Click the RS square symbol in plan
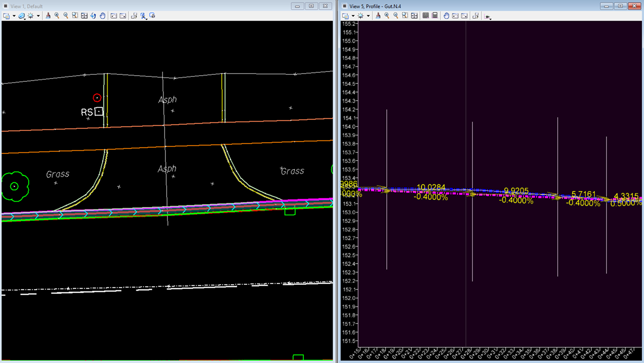 pyautogui.click(x=99, y=111)
